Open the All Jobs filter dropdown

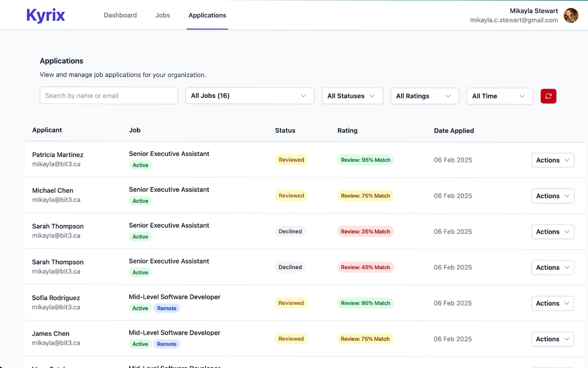[250, 96]
